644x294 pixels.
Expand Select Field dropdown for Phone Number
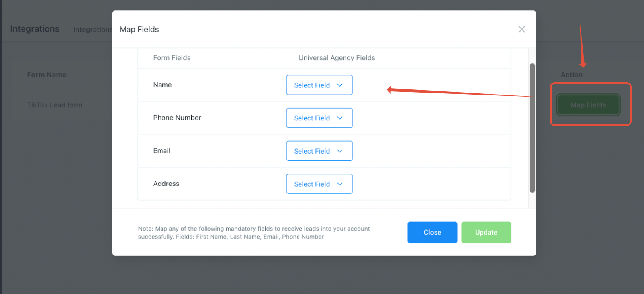(319, 118)
